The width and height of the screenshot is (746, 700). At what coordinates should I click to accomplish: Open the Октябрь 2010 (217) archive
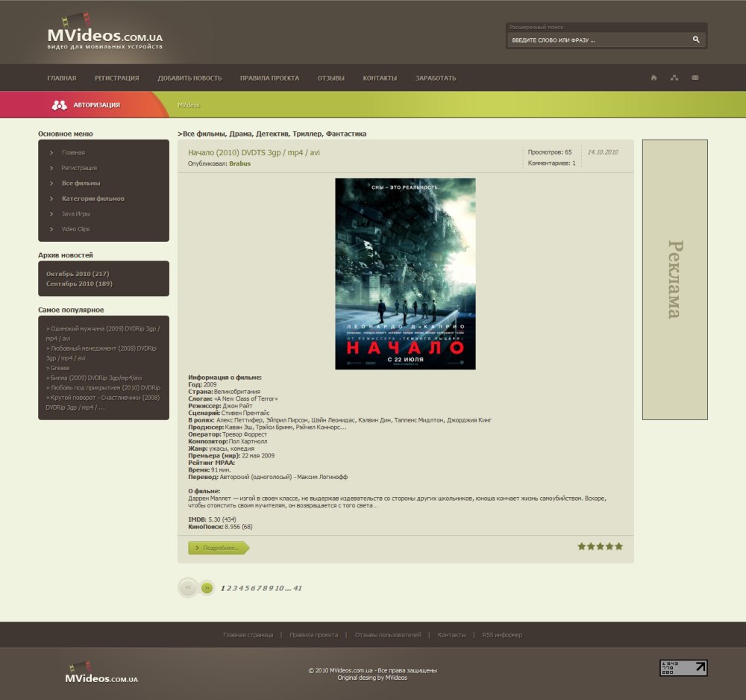tap(78, 274)
